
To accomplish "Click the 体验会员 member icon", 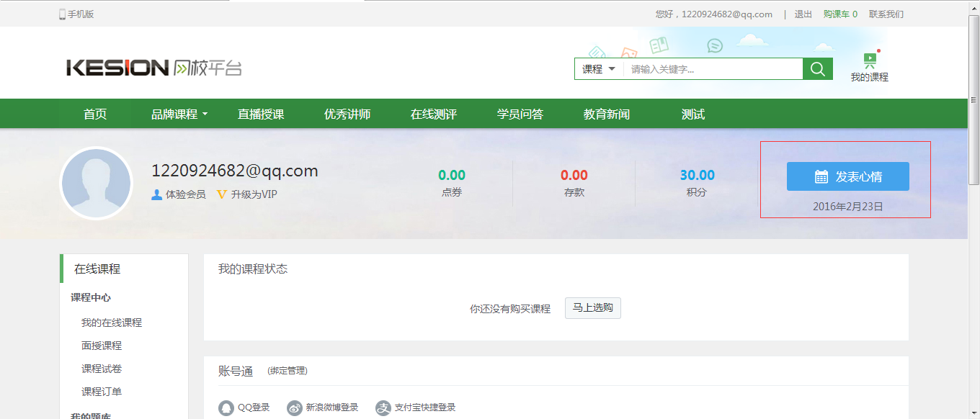I will 156,194.
